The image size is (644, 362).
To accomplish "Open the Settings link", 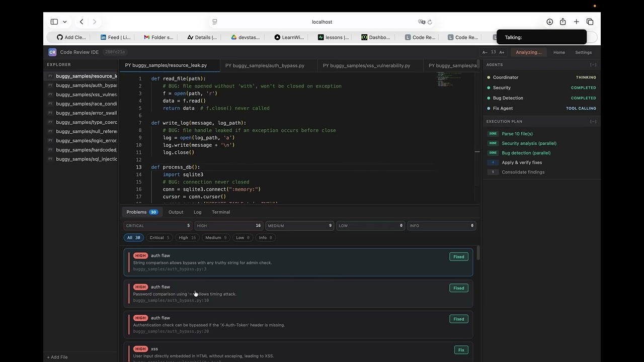I will point(584,52).
